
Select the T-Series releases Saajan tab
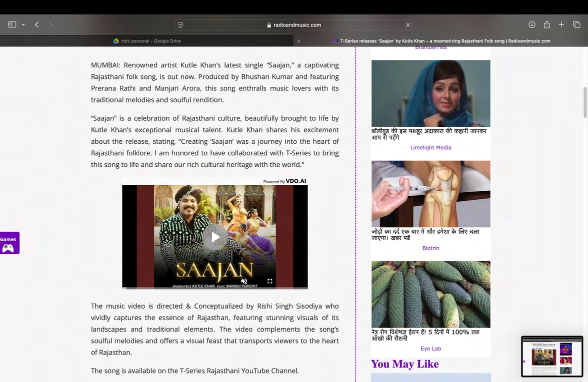(x=441, y=41)
